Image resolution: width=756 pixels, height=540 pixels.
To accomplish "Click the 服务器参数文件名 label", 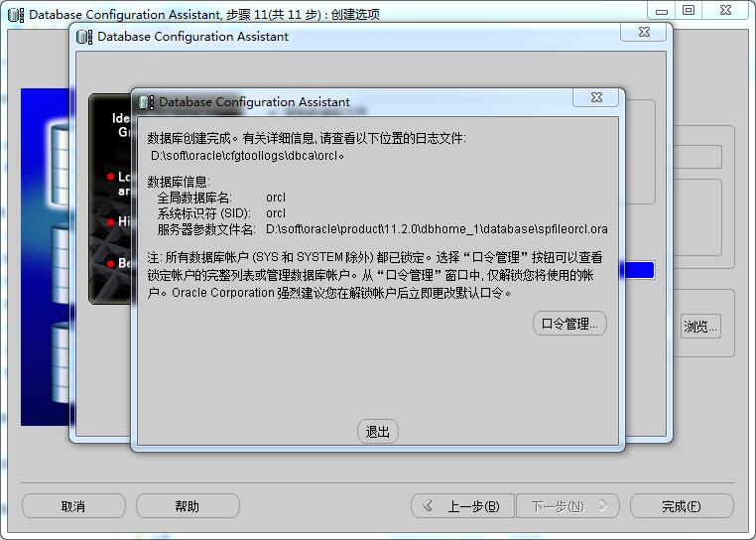I will coord(206,229).
